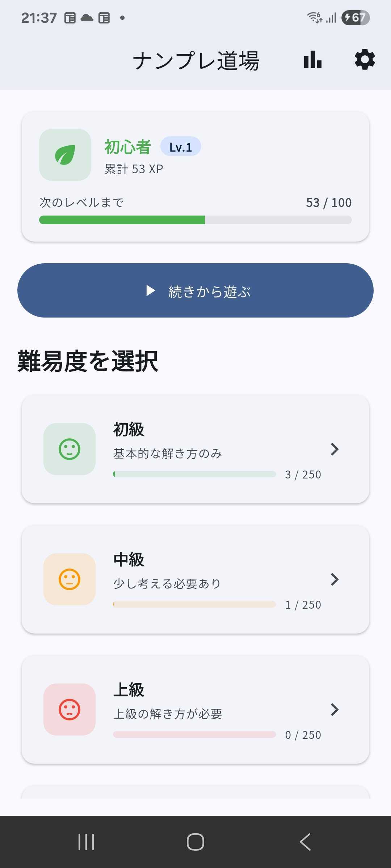Open 上級 using the right chevron
The width and height of the screenshot is (391, 868).
point(335,710)
